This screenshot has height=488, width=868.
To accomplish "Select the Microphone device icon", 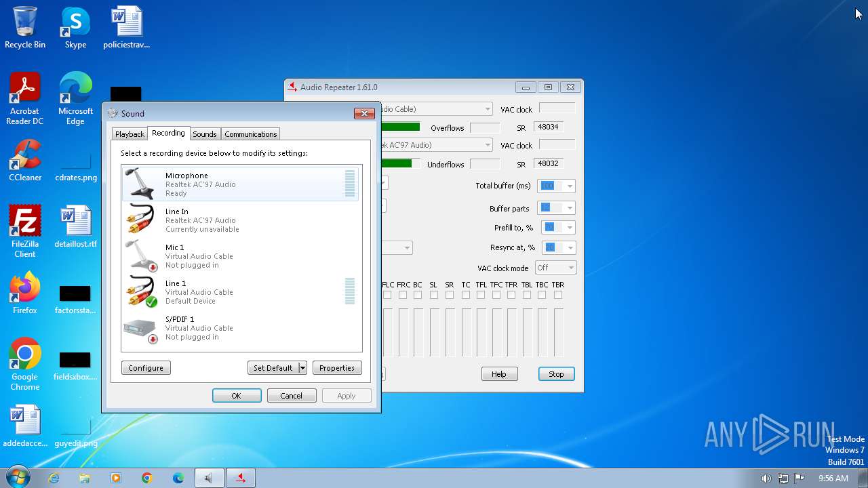I will pyautogui.click(x=141, y=184).
